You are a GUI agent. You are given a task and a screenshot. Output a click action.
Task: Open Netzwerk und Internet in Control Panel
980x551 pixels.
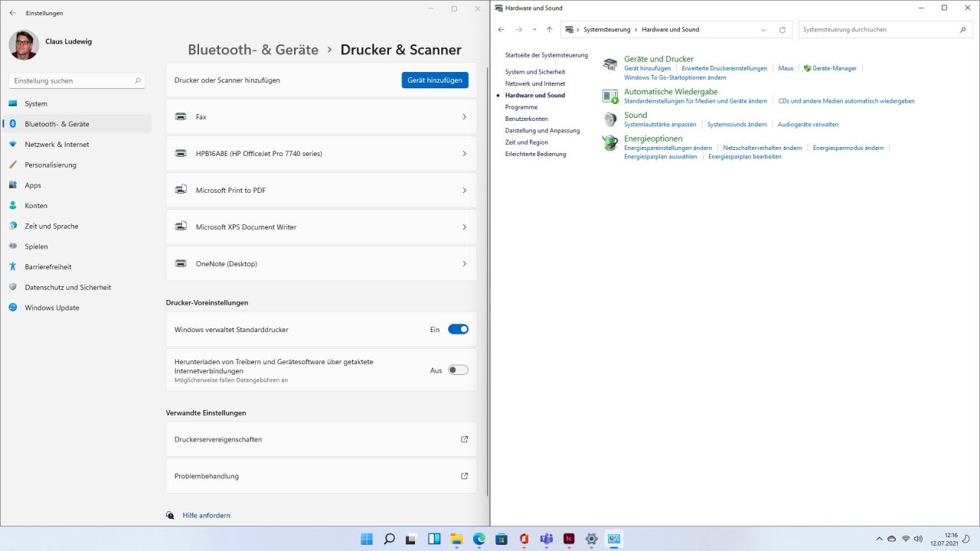(x=535, y=83)
